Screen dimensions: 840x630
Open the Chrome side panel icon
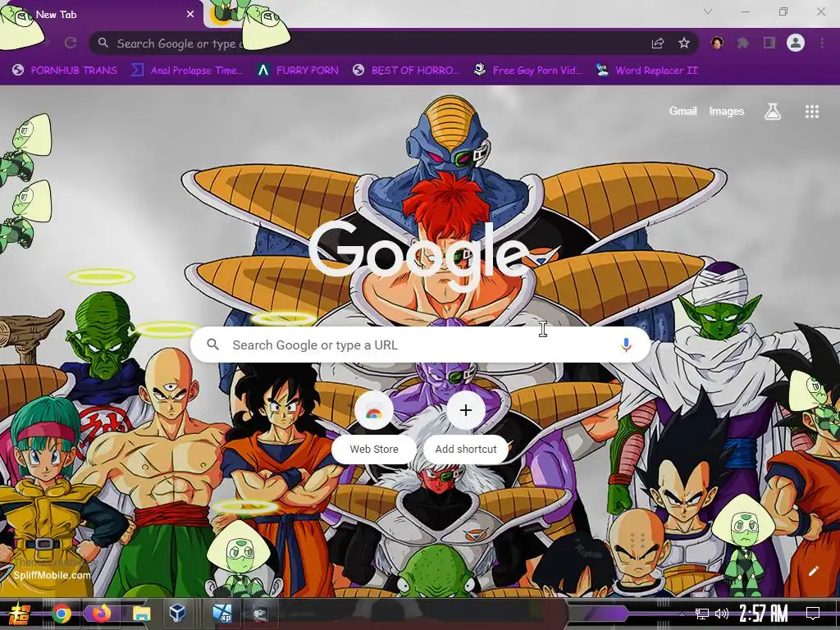click(x=769, y=43)
